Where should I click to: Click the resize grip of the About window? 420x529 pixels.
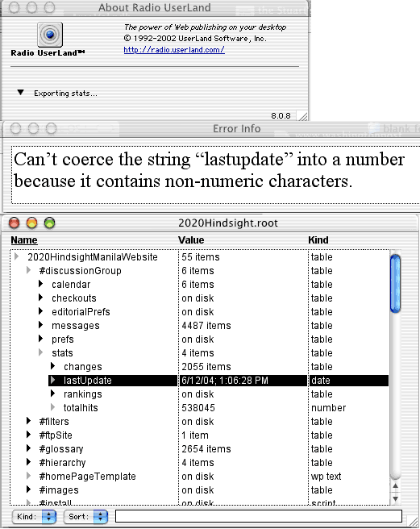tap(302, 116)
